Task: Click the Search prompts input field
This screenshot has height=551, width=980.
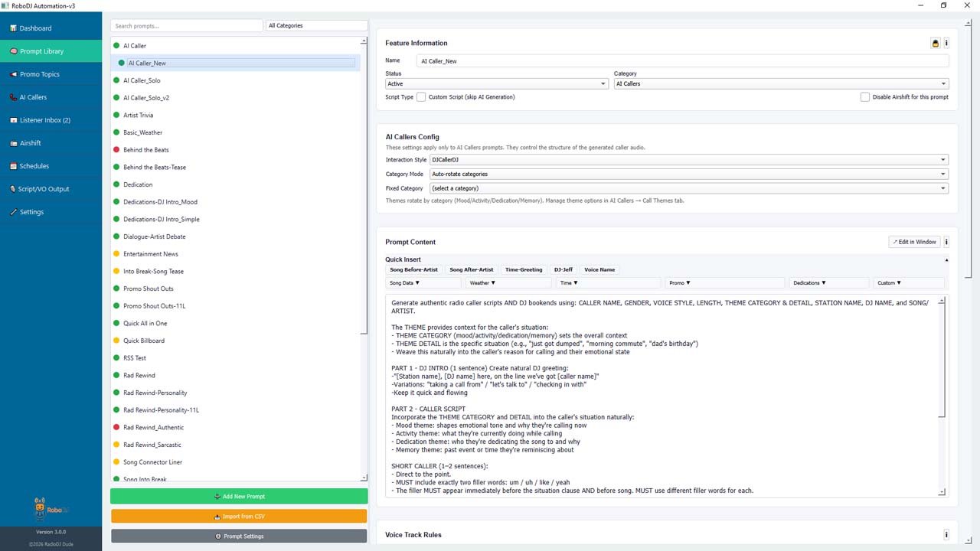Action: pyautogui.click(x=186, y=26)
